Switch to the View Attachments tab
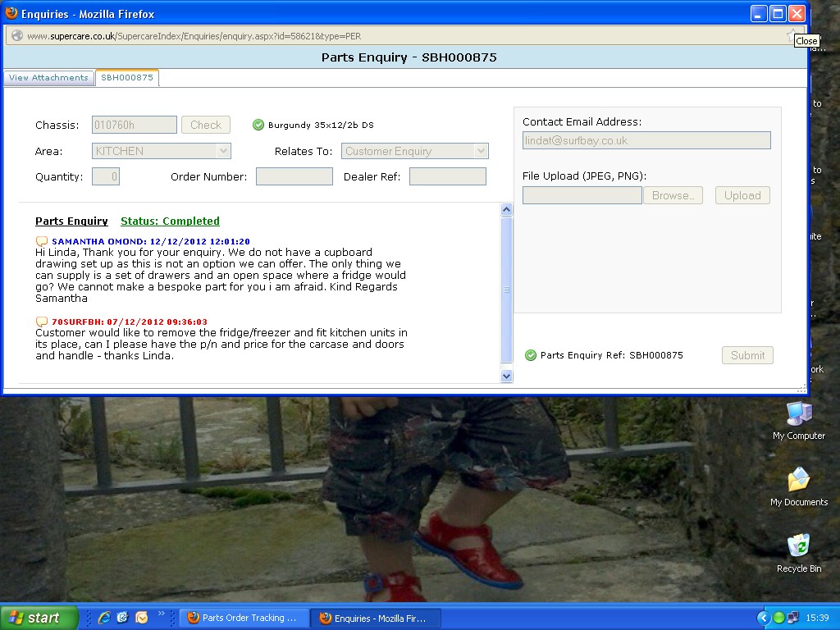840x630 pixels. tap(48, 78)
